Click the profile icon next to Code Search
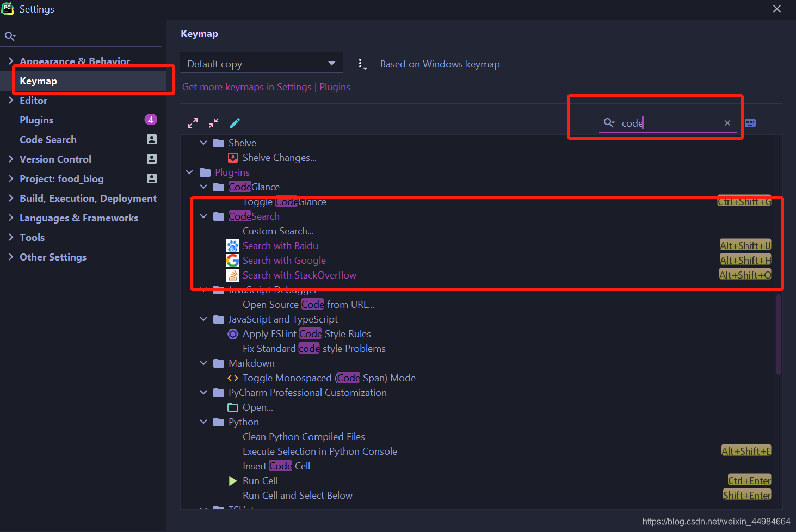This screenshot has width=796, height=532. pos(152,139)
